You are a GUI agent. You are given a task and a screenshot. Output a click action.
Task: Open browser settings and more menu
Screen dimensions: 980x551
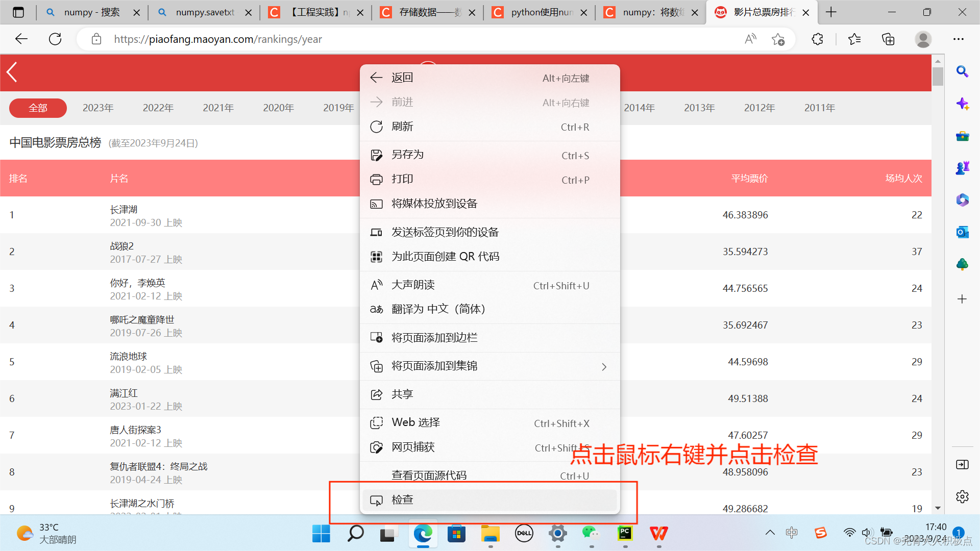958,39
